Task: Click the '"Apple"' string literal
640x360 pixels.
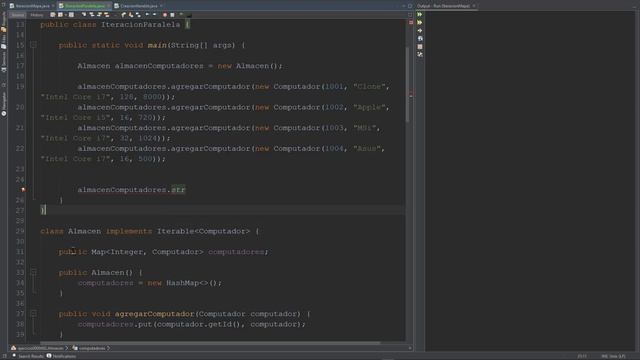Action: (x=369, y=107)
